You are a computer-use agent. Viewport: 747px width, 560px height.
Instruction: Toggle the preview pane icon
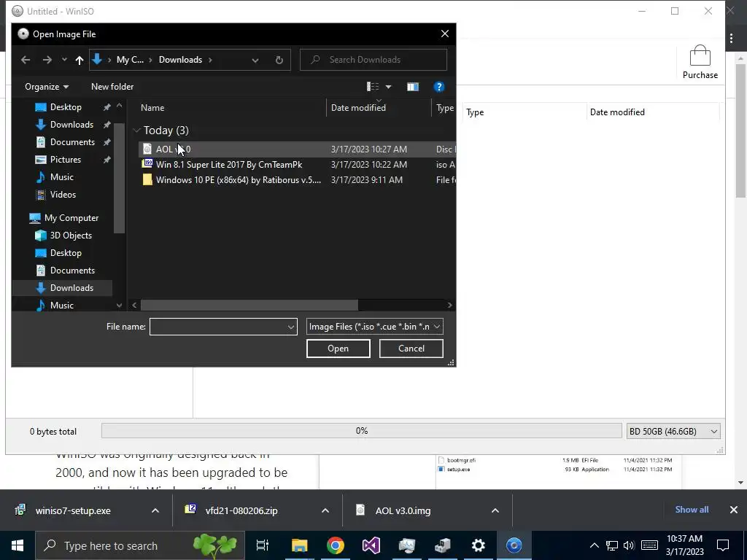coord(413,87)
